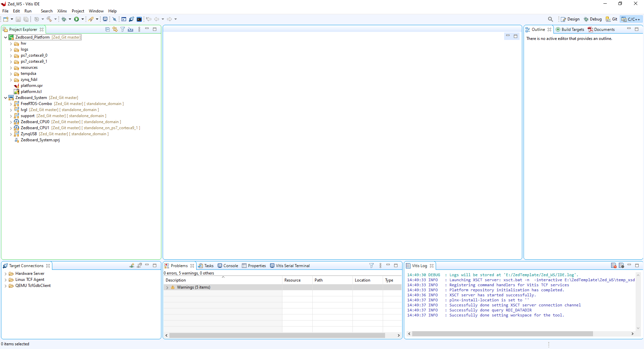Image resolution: width=644 pixels, height=349 pixels.
Task: Open Project Explorer view menu dots
Action: (x=139, y=30)
